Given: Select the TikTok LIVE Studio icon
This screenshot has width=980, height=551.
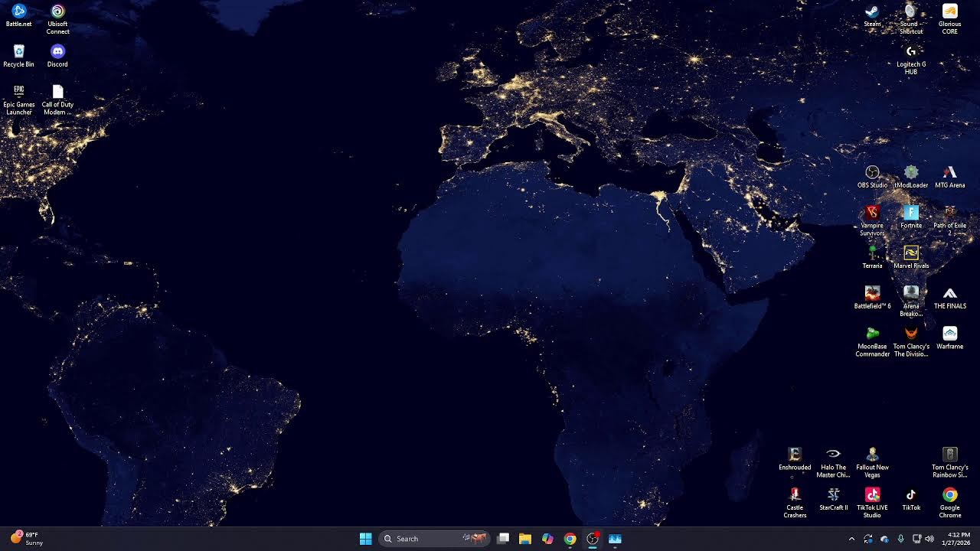Looking at the screenshot, I should pyautogui.click(x=872, y=503).
